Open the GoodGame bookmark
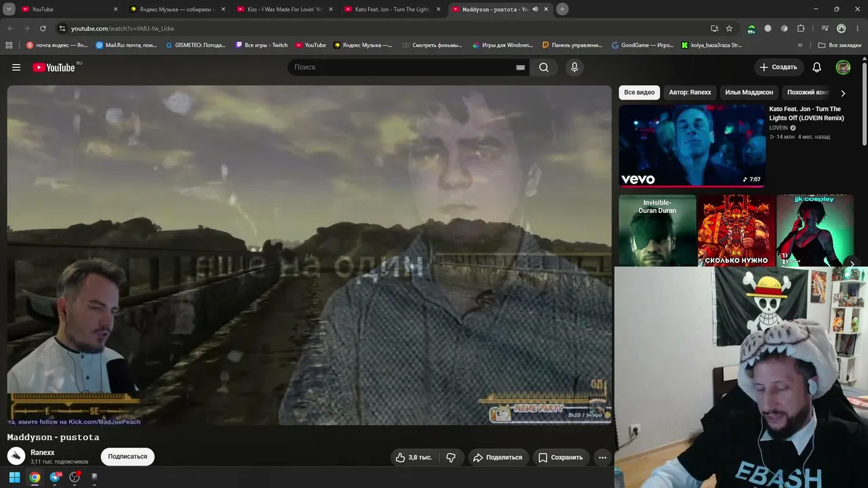The width and height of the screenshot is (868, 488). [643, 45]
